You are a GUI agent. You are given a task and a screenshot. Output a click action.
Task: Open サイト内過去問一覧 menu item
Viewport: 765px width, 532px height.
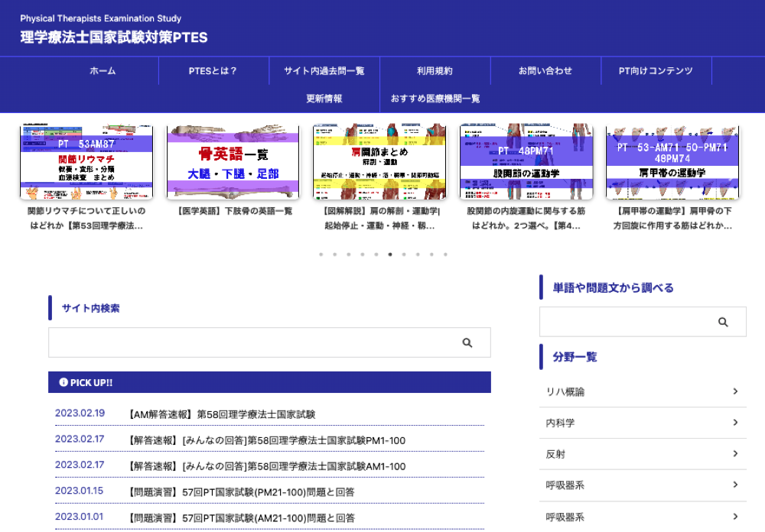pos(324,71)
